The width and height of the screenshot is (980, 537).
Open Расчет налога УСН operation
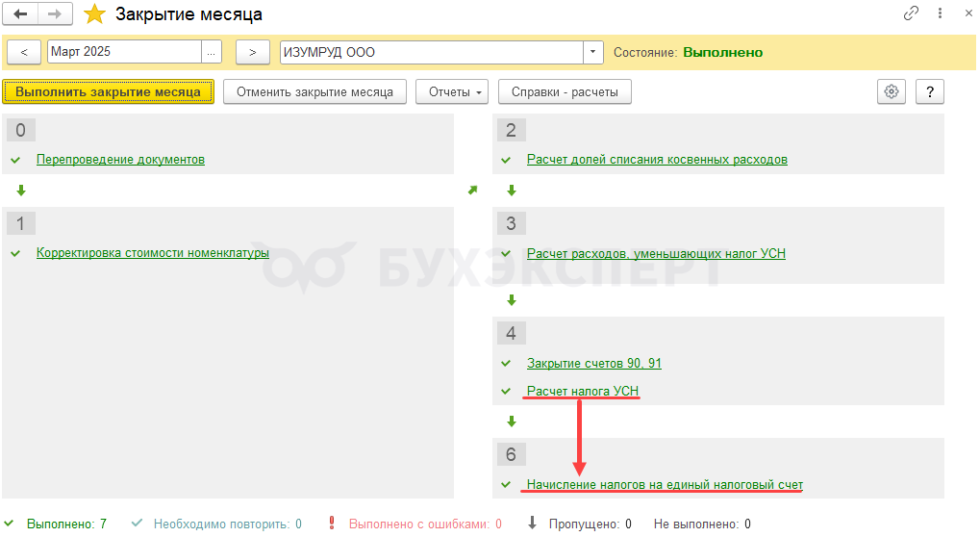pyautogui.click(x=583, y=391)
